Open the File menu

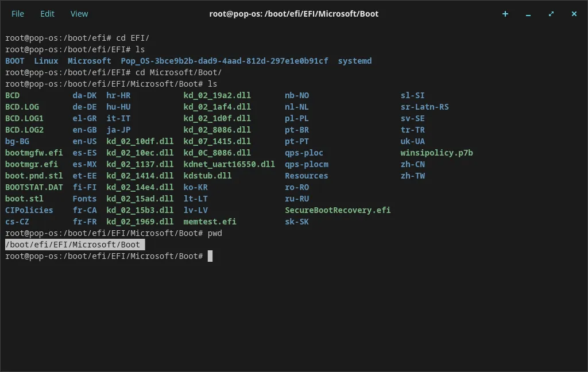pyautogui.click(x=18, y=14)
